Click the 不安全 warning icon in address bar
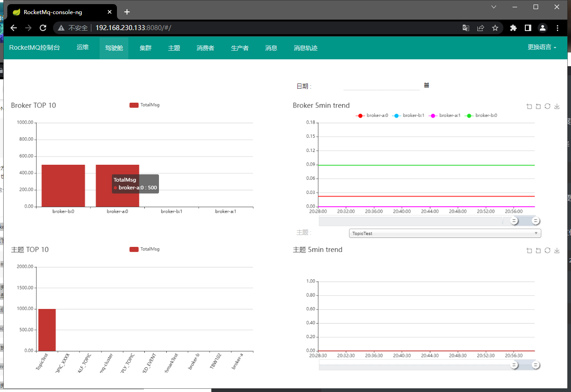This screenshot has width=571, height=392. pos(61,28)
